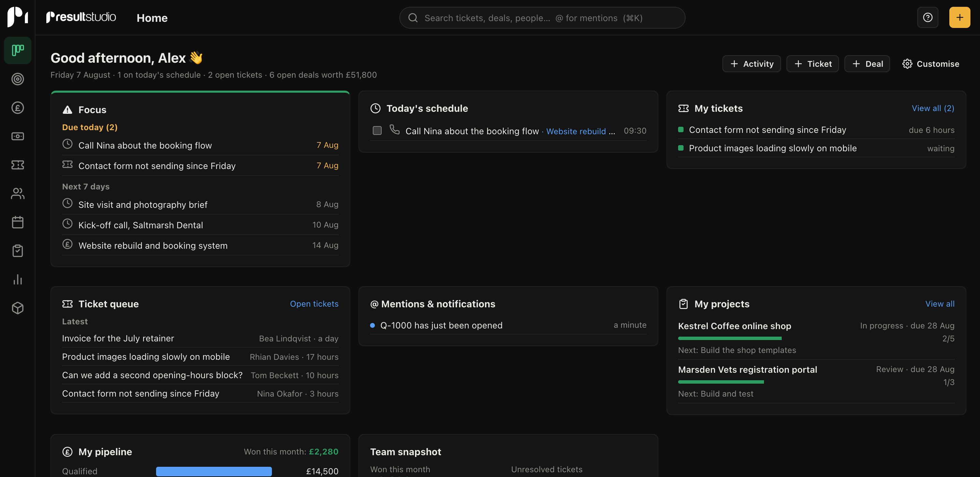This screenshot has width=980, height=477.
Task: Click the blue Qualified pipeline bar
Action: 214,471
